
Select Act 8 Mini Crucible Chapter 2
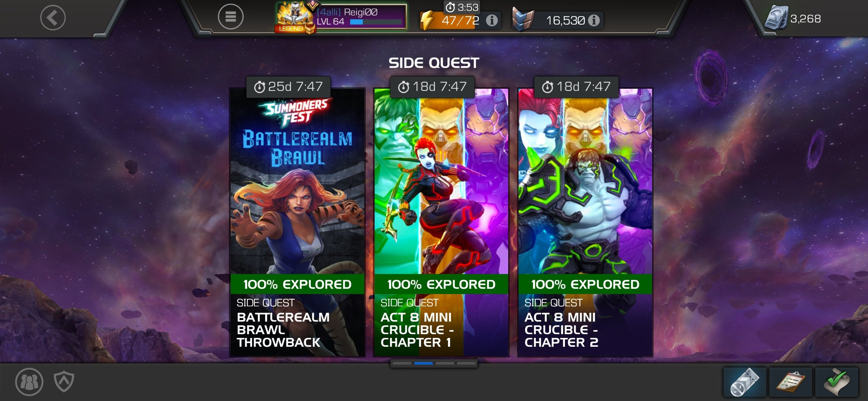coord(585,223)
